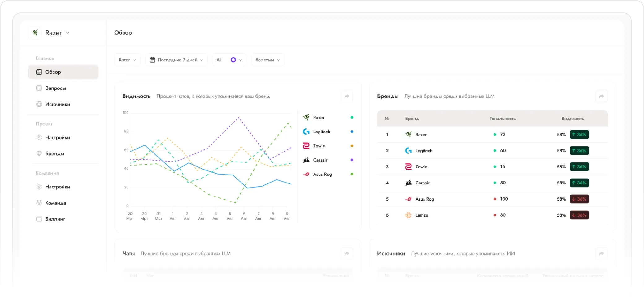Click the Asus Rog green color dot

[x=352, y=174]
